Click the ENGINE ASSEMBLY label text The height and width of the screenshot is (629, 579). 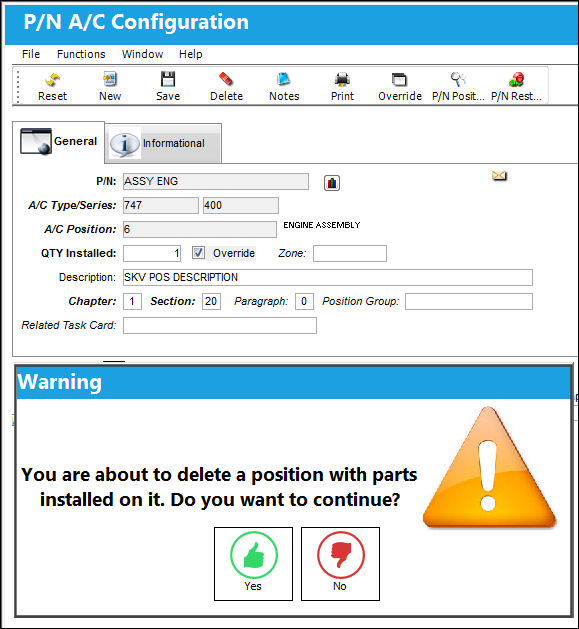(322, 225)
